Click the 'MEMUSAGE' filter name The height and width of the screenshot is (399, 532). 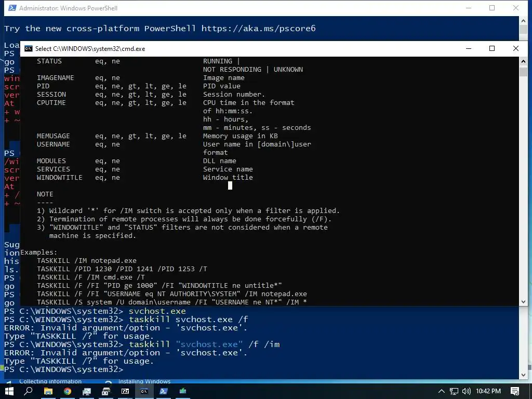point(54,136)
